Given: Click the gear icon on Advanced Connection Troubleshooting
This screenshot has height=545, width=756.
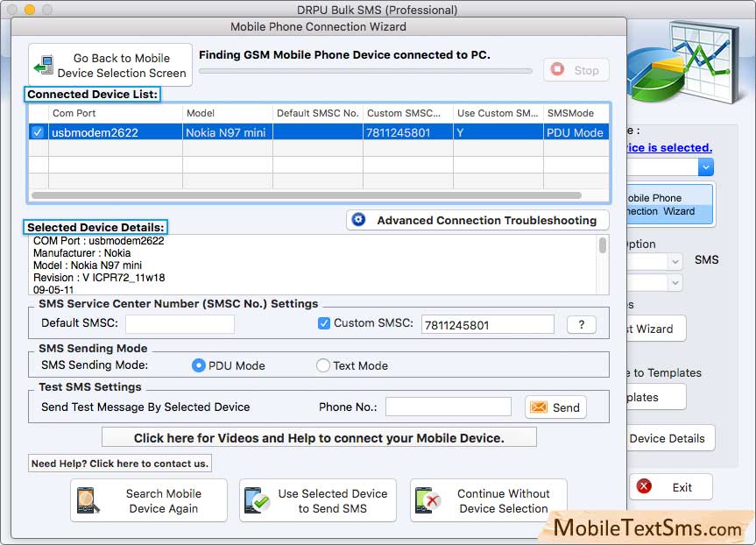Looking at the screenshot, I should [x=358, y=220].
